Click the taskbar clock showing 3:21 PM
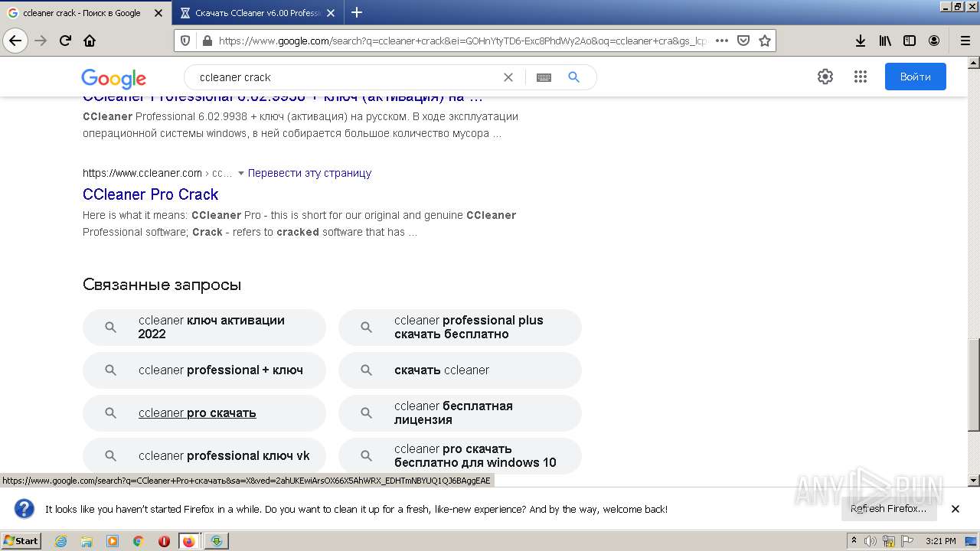980x551 pixels. click(941, 541)
